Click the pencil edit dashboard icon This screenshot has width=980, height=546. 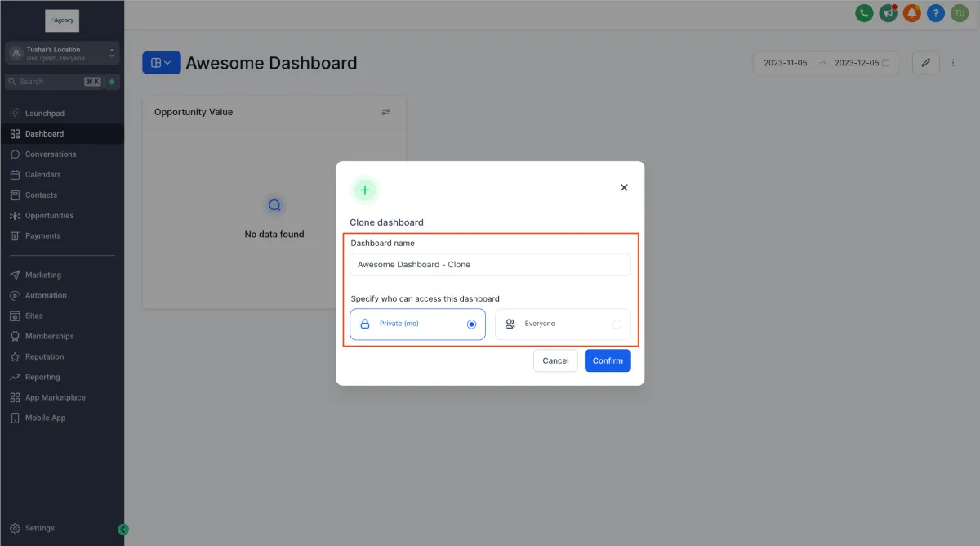tap(926, 63)
